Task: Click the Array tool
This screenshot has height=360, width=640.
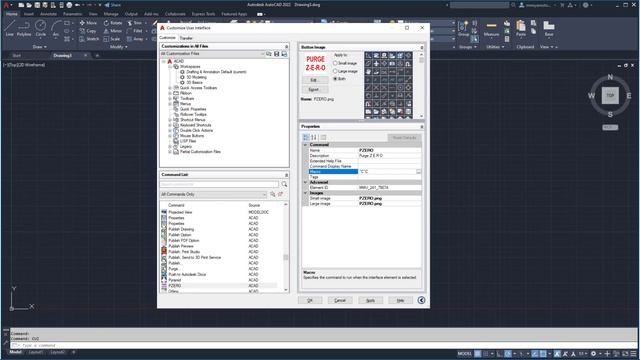Action: (x=136, y=39)
